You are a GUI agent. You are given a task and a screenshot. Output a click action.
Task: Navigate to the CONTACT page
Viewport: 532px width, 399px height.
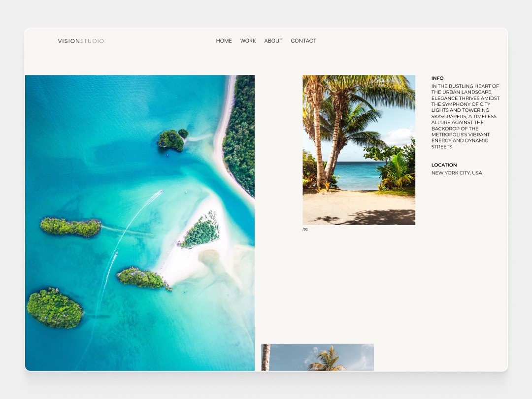303,41
